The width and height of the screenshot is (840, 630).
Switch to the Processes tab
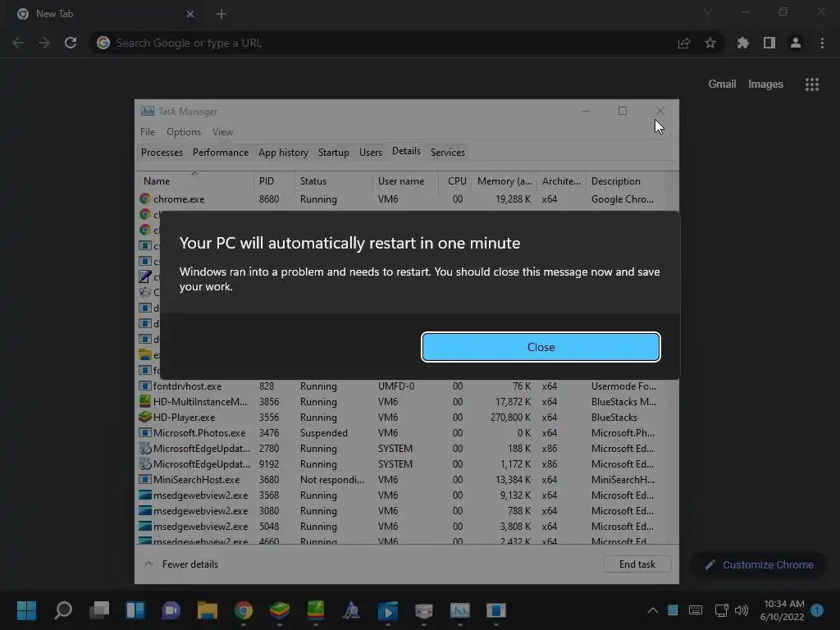pos(162,152)
